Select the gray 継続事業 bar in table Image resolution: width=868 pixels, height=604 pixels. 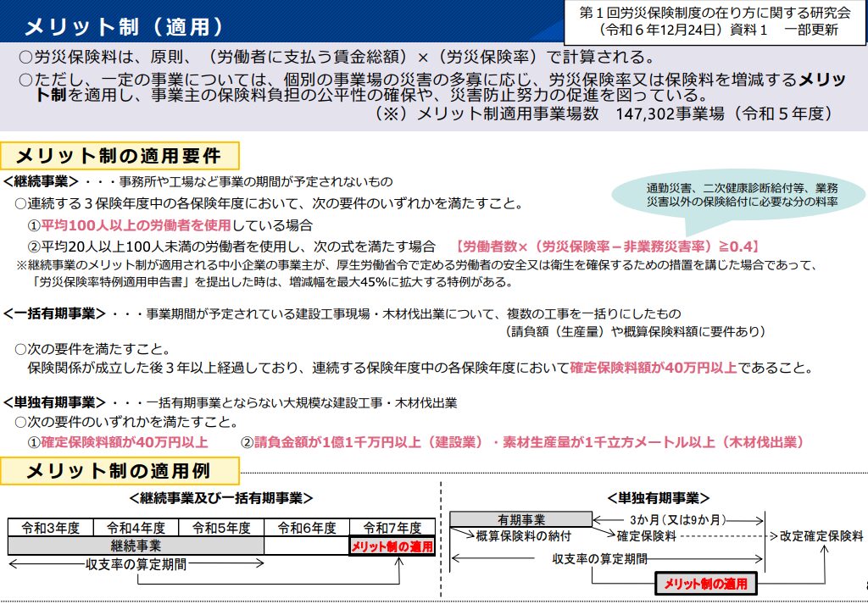(136, 546)
